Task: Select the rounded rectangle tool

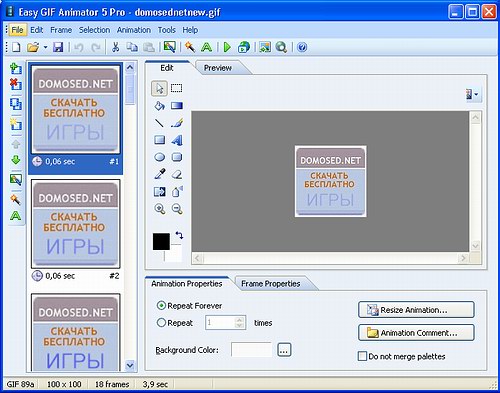Action: click(177, 157)
